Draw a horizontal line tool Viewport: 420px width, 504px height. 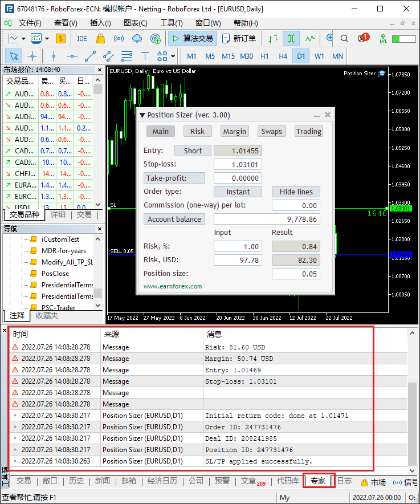[72, 56]
